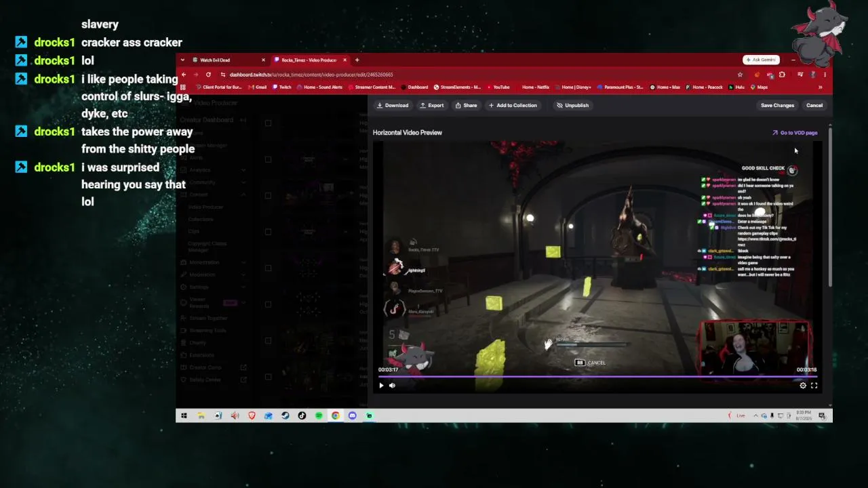Mute the video preview volume

(392, 386)
